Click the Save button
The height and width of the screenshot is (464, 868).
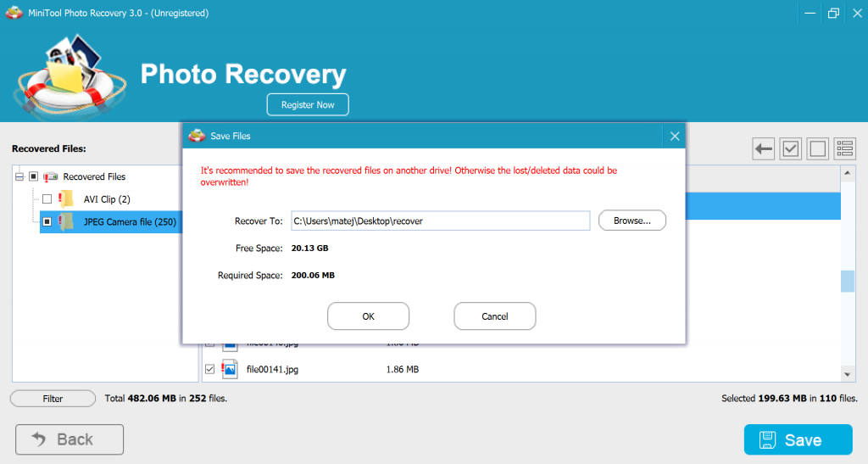click(x=798, y=439)
